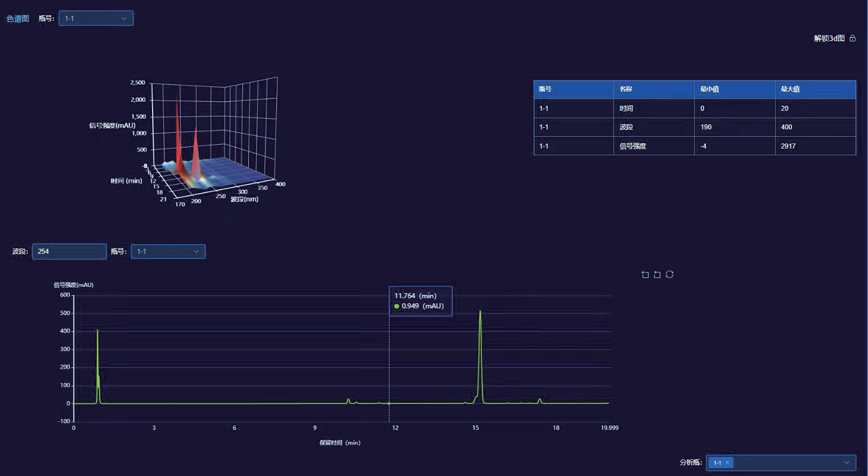868x476 pixels.
Task: Remove the 1-1 tag from 分析瓶
Action: point(727,462)
